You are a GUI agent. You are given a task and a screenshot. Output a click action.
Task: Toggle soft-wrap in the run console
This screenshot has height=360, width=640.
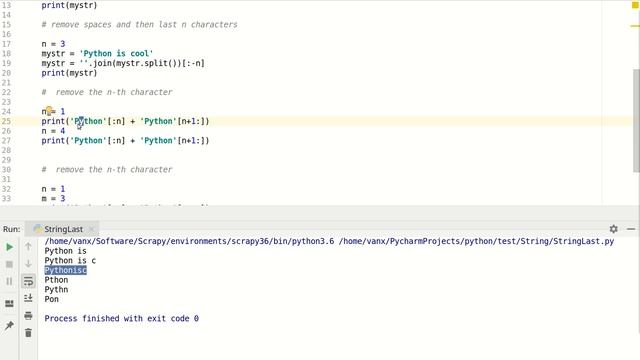(x=28, y=281)
